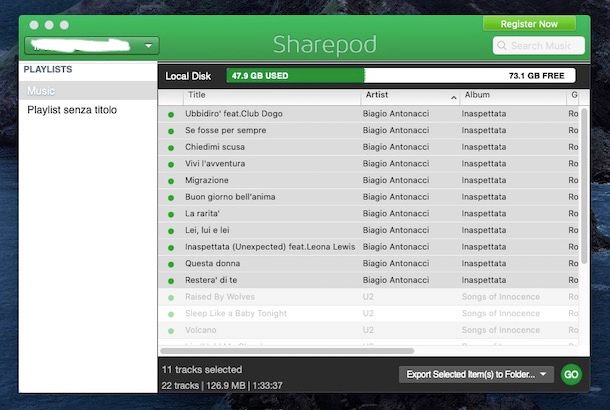Select track Lei, lui e lei
The height and width of the screenshot is (410, 610).
[368, 230]
